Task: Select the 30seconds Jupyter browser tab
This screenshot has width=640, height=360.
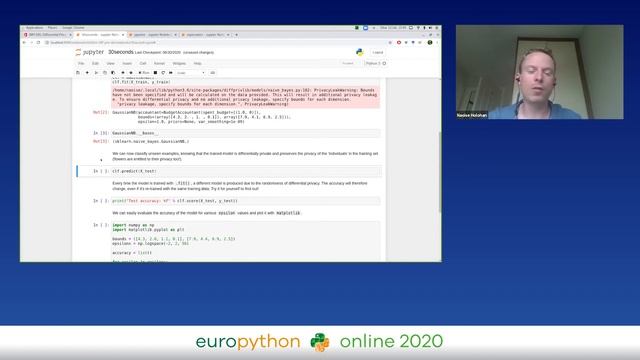Action: point(100,35)
